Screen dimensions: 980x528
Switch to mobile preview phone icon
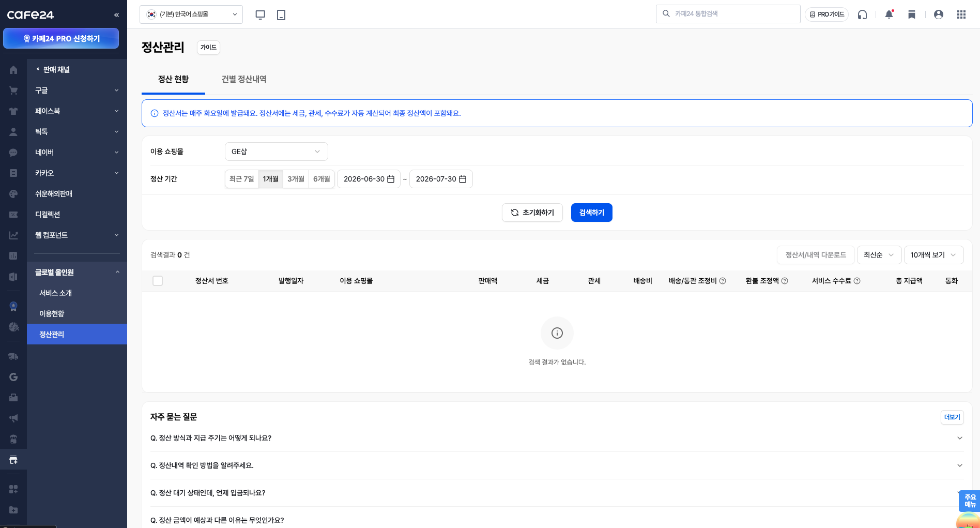pos(281,14)
